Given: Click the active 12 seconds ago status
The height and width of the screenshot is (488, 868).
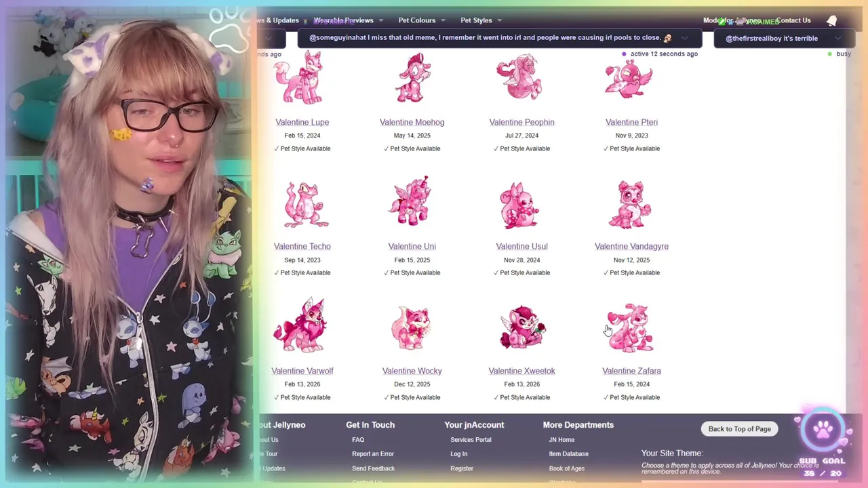Looking at the screenshot, I should [660, 54].
